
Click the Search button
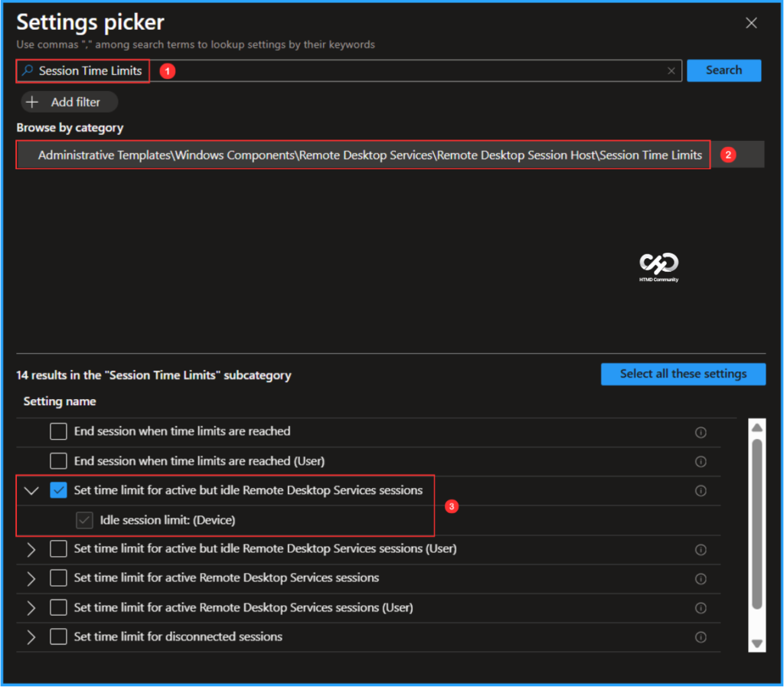tap(724, 70)
